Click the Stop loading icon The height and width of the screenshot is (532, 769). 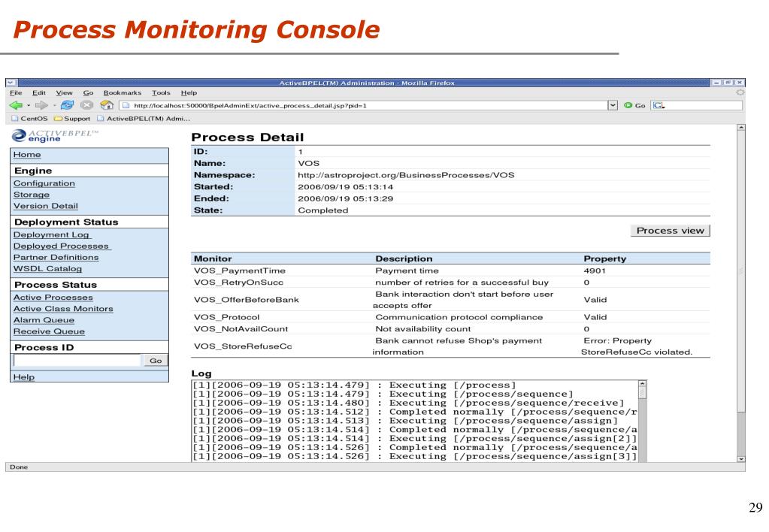click(86, 105)
